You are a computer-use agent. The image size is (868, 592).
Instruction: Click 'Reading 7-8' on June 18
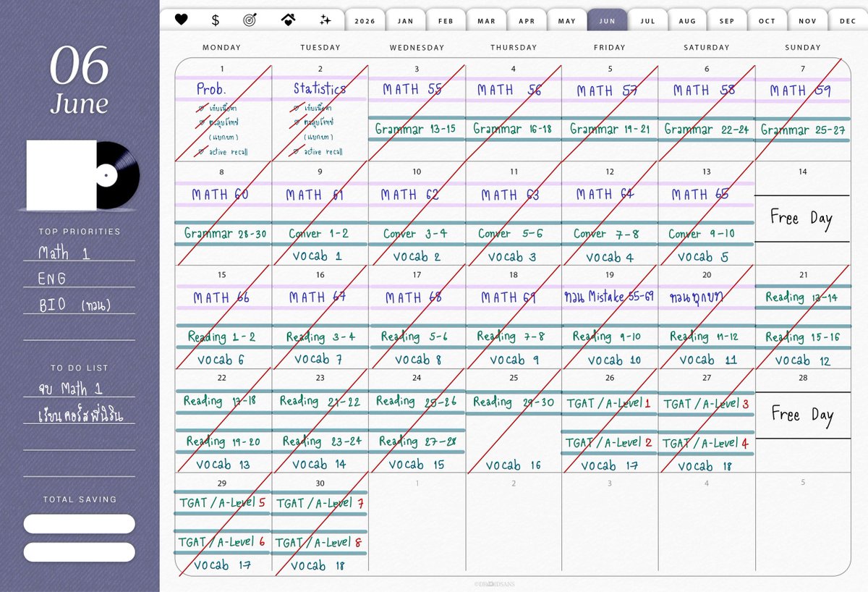click(511, 337)
